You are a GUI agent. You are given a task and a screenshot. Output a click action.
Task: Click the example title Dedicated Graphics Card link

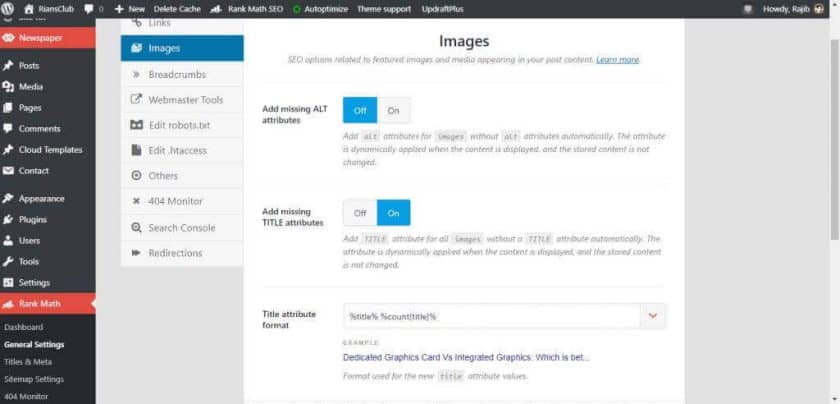pos(466,357)
